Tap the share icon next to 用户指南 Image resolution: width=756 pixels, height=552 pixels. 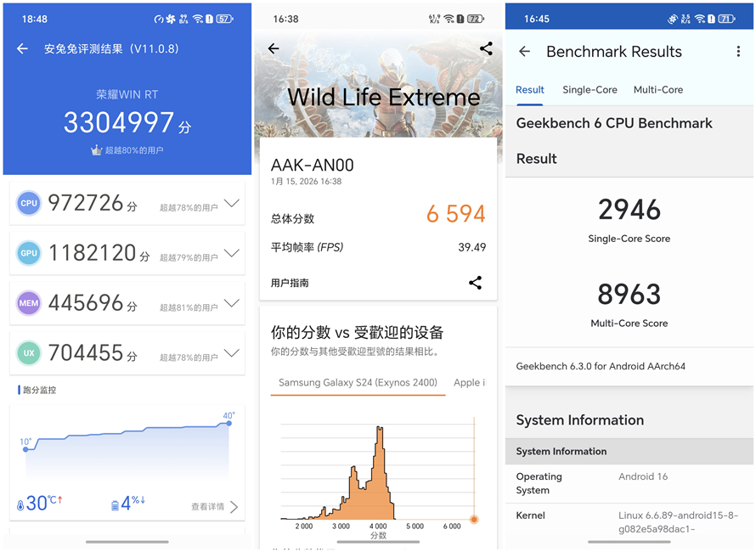pos(476,283)
